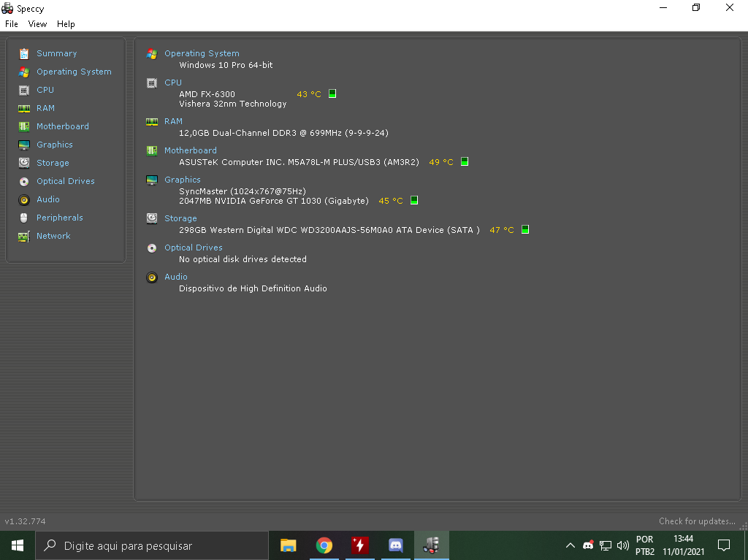Click the Motherboard icon in sidebar
Screen dimensions: 748x560
click(x=24, y=126)
